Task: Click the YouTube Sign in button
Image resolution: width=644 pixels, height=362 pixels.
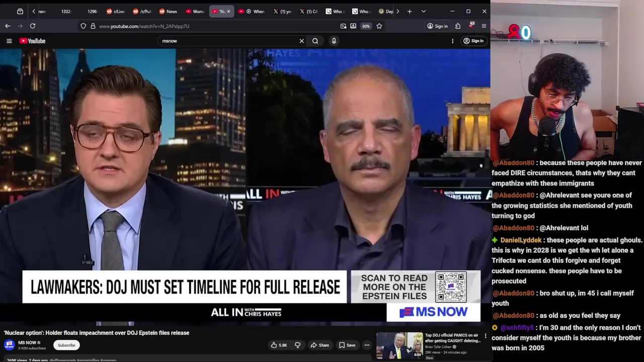Action: pos(473,41)
